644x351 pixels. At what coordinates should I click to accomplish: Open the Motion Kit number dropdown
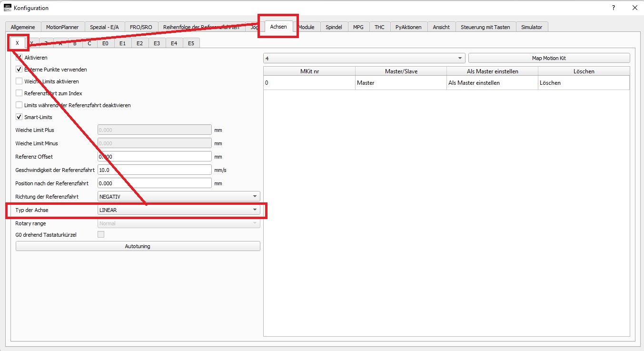(364, 58)
